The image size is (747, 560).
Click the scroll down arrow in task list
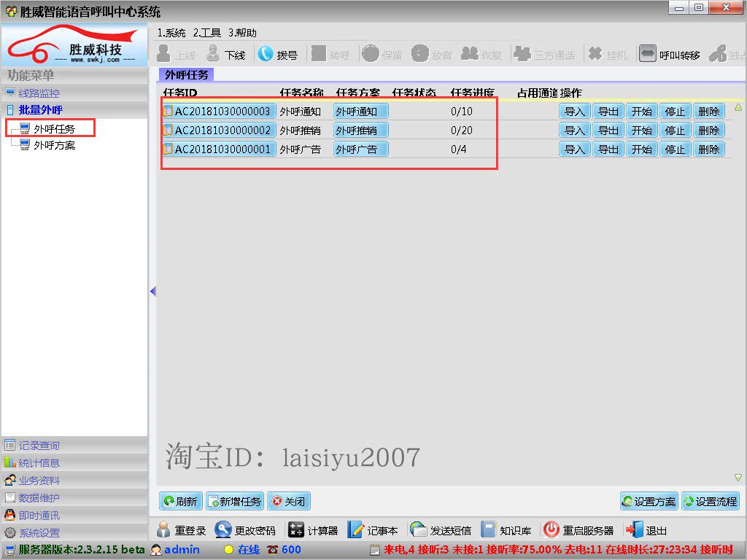[x=738, y=478]
